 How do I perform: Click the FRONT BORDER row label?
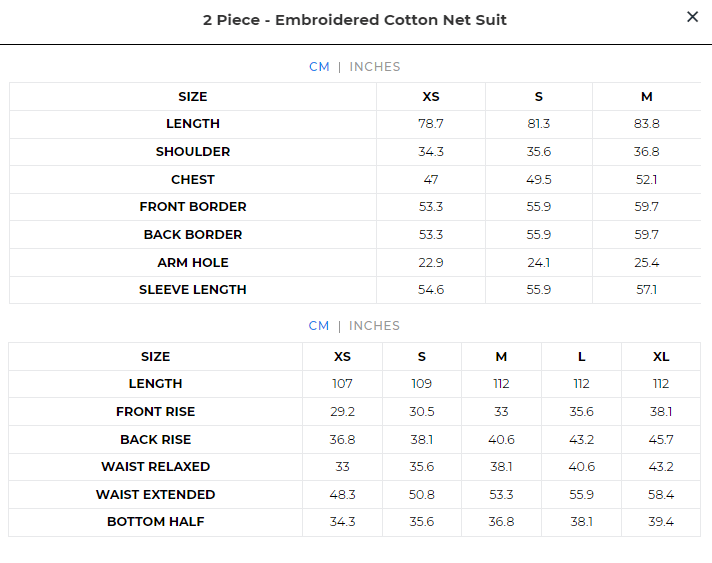coord(193,207)
